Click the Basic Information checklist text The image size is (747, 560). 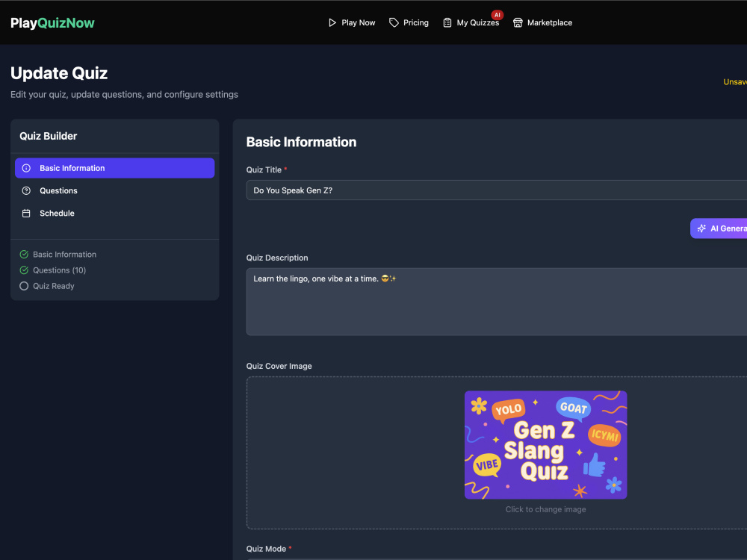(x=64, y=255)
